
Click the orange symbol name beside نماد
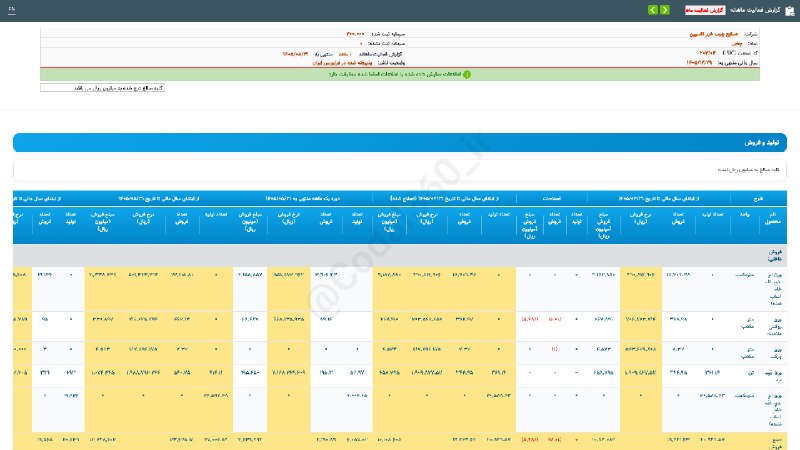(736, 43)
